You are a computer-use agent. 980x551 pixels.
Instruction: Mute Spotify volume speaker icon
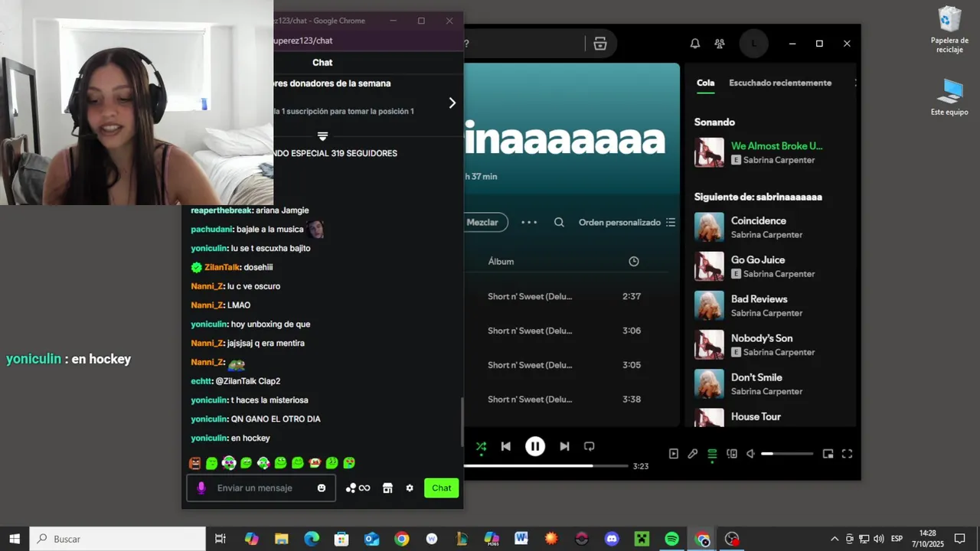751,454
